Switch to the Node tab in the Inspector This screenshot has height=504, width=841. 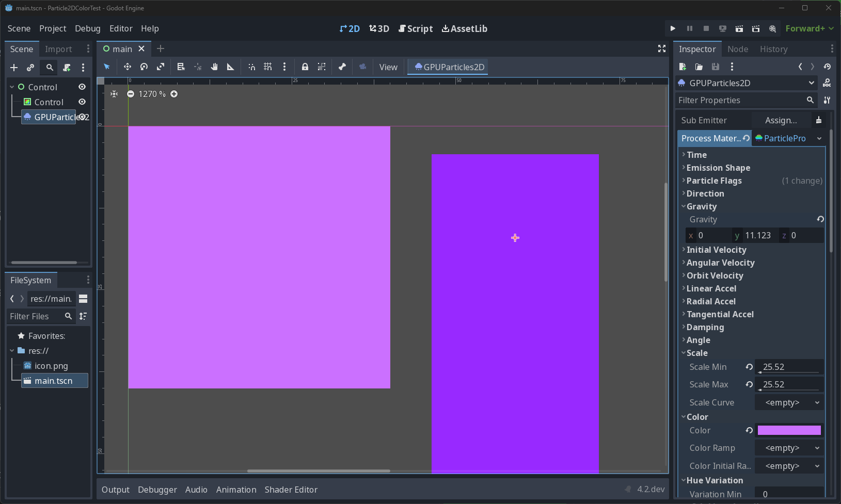click(x=737, y=49)
